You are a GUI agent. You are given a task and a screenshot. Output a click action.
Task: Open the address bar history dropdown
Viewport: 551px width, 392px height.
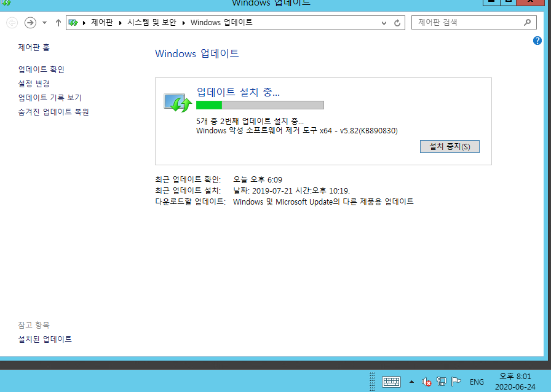[x=384, y=23]
